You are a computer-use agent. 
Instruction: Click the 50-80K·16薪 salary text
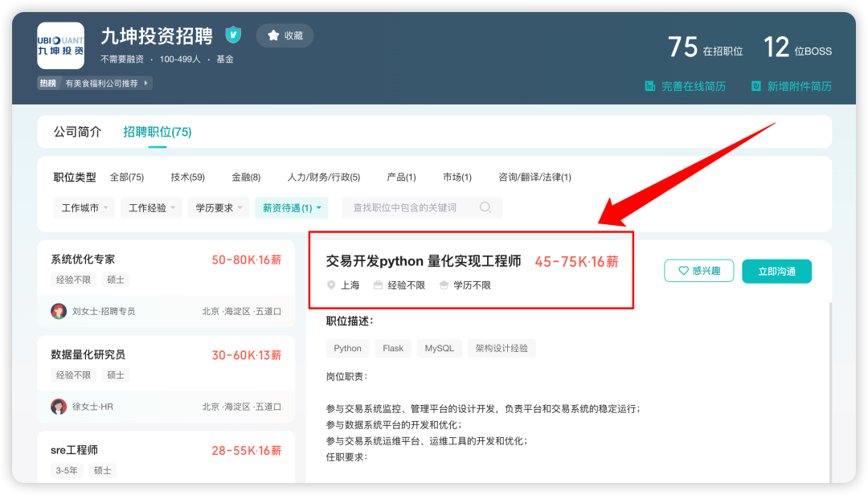(247, 260)
